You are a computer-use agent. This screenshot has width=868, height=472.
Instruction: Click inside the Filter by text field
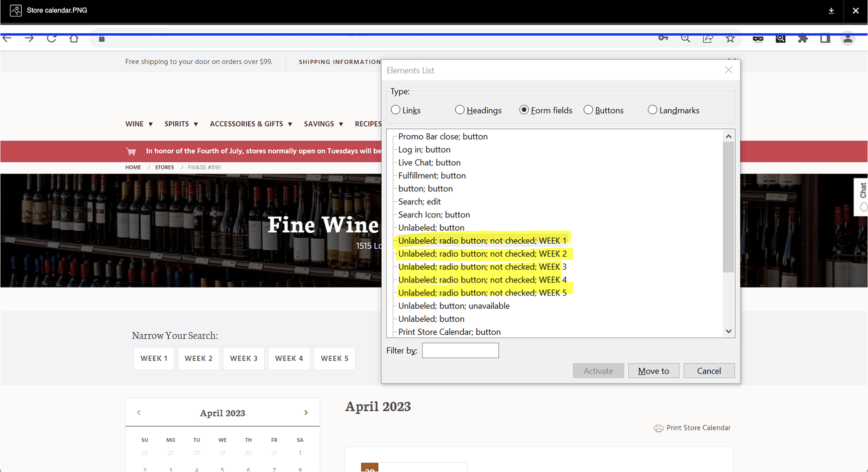point(460,350)
